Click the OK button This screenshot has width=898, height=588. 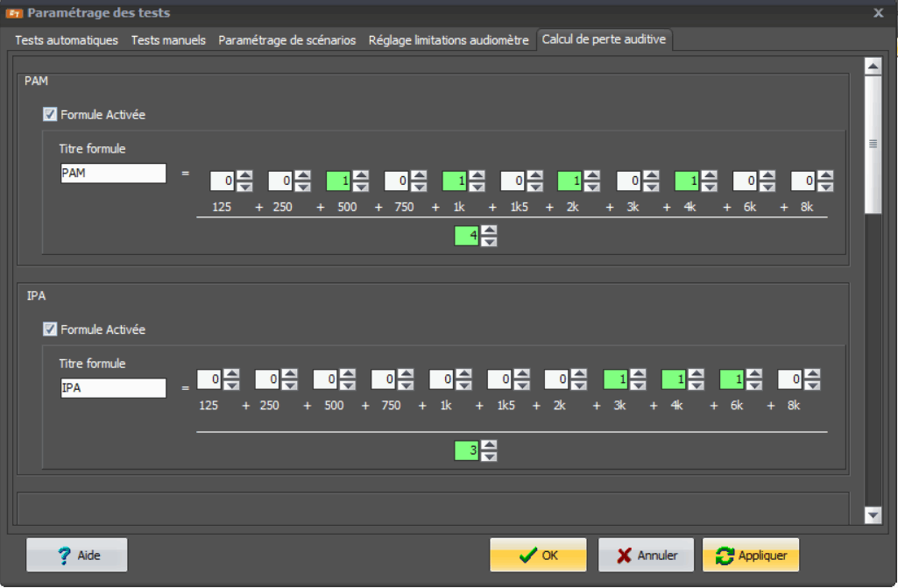(x=538, y=556)
